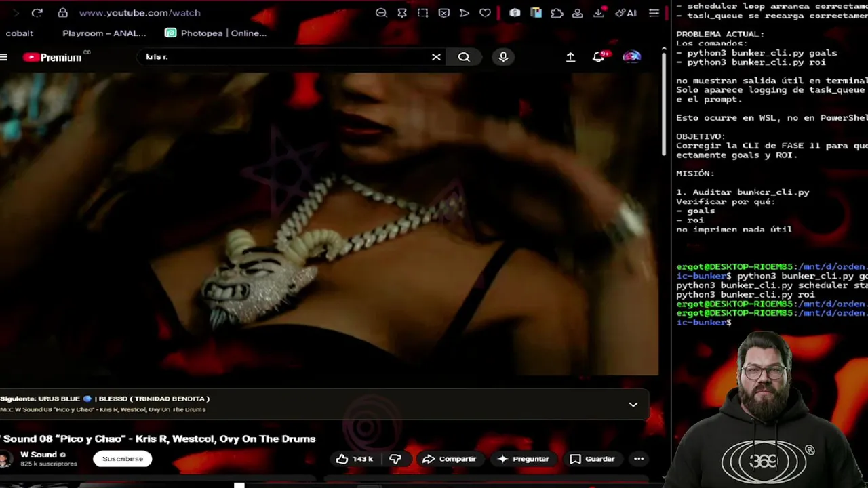
Task: Click the Compartir share button
Action: pyautogui.click(x=449, y=459)
